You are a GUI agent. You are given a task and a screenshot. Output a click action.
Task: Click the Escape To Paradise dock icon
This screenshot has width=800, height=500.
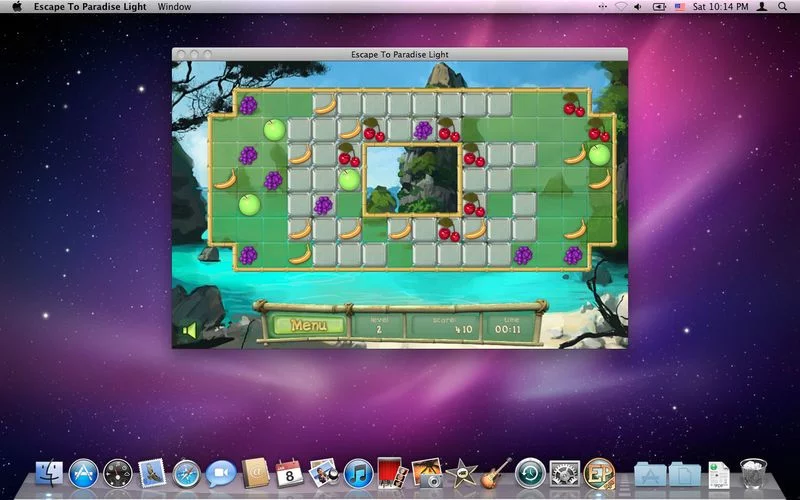tap(599, 473)
